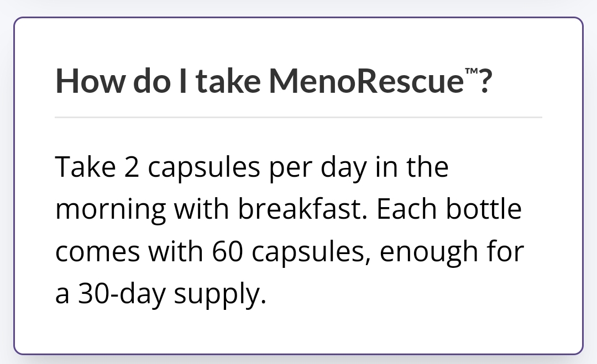Click the number '2' in the first line
597x364 pixels.
pyautogui.click(x=132, y=167)
